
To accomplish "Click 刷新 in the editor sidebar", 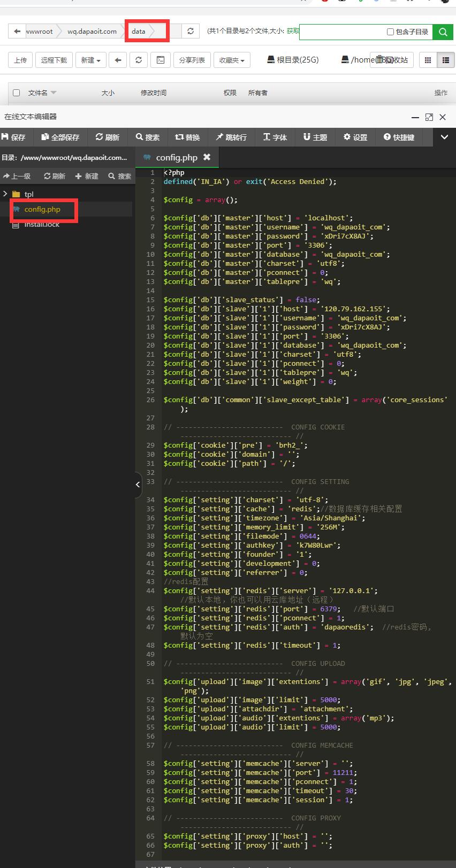I will [x=55, y=176].
